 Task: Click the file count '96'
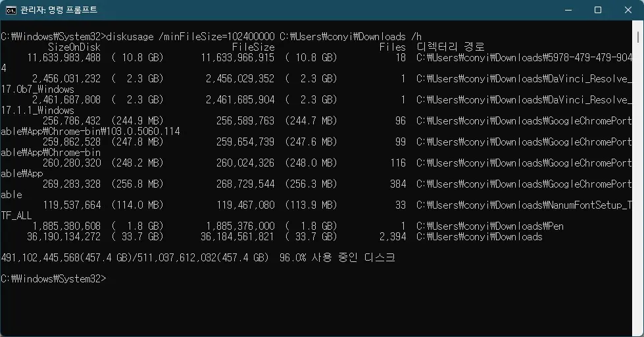click(401, 121)
